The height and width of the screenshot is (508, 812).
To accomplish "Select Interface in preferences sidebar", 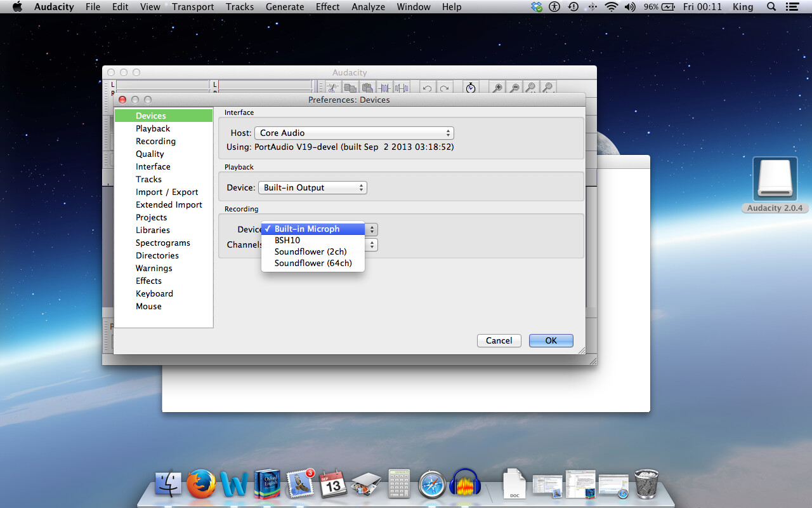I will pos(164,166).
